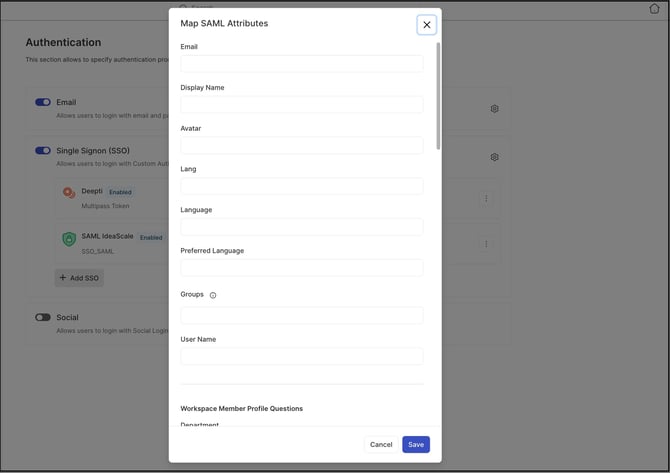Cancel the SAML attribute mapping
Screen dimensions: 670x473
[381, 444]
